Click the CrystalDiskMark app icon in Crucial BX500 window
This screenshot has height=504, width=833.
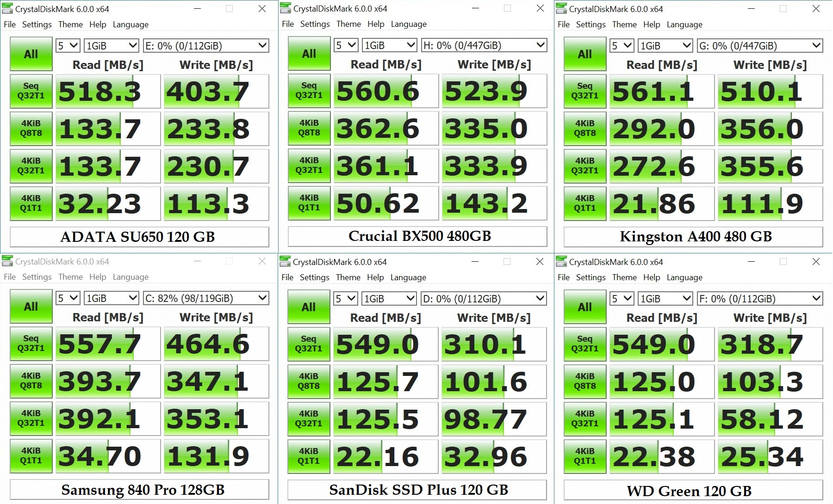click(x=286, y=8)
